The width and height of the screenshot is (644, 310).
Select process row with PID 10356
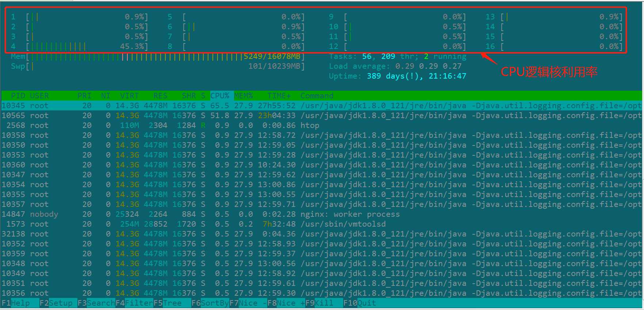pyautogui.click(x=322, y=293)
